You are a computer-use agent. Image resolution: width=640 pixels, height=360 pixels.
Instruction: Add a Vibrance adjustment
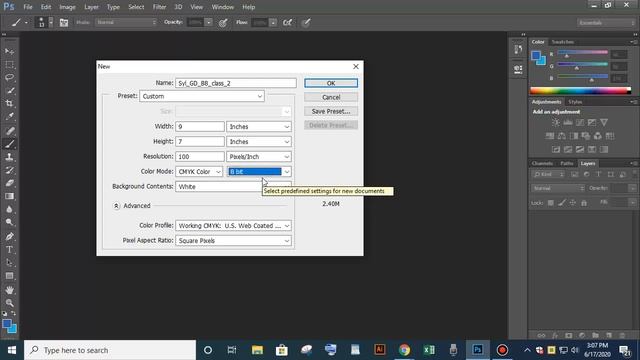[604, 122]
